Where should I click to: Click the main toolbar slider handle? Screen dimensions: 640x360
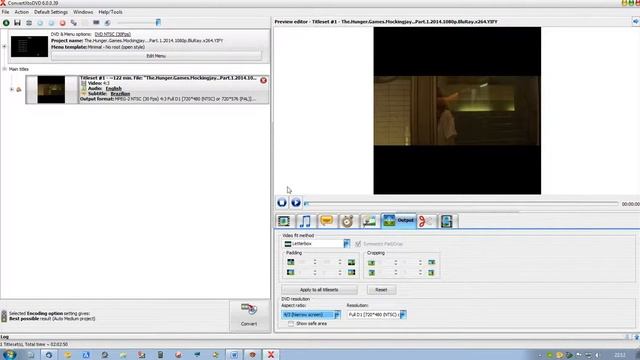tap(158, 22)
